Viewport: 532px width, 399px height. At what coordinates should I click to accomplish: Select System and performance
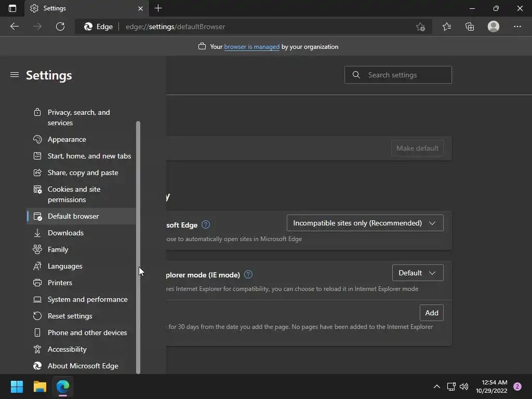82,300
